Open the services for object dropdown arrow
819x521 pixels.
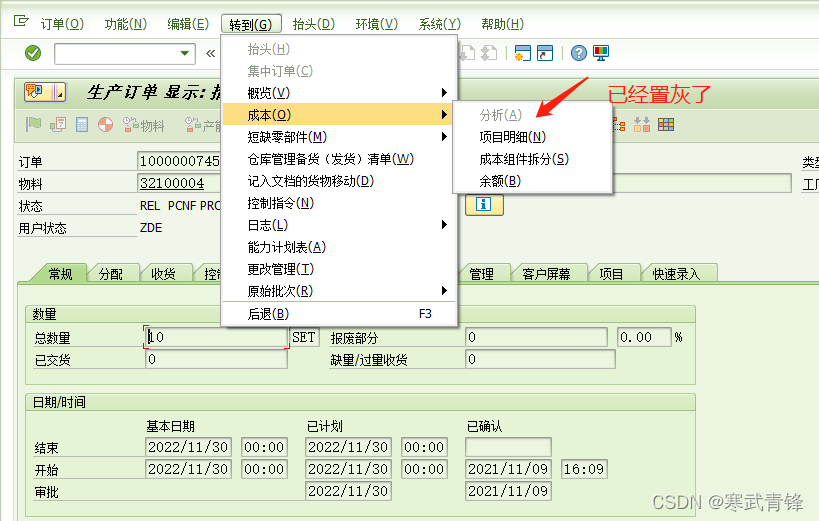60,92
